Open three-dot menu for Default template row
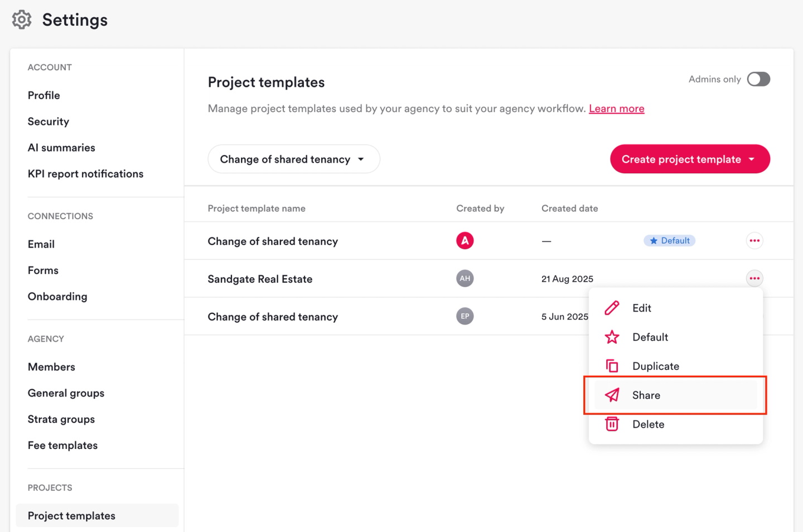Screen dimensions: 803x532 coord(754,241)
